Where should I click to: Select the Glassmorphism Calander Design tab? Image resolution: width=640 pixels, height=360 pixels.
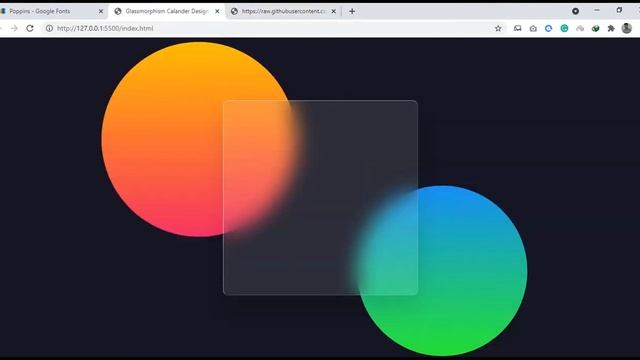coord(167,11)
